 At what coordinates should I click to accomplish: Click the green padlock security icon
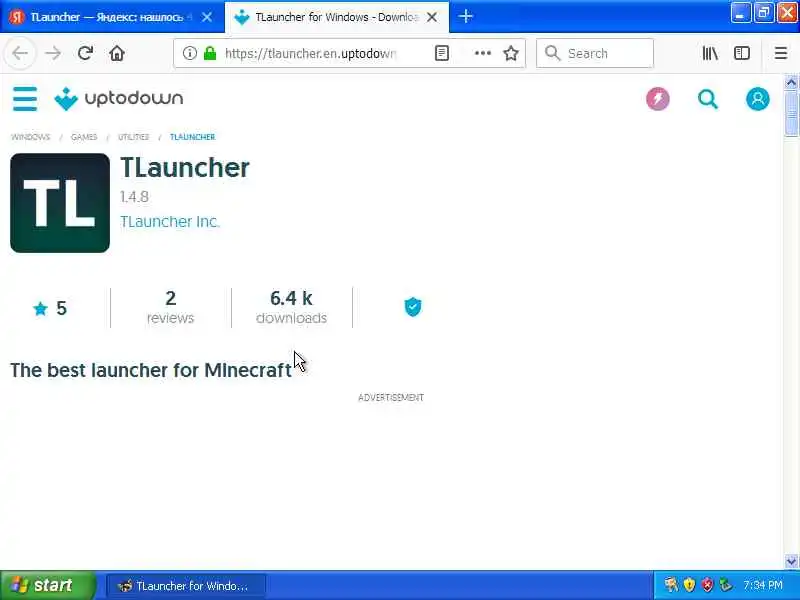[x=210, y=53]
